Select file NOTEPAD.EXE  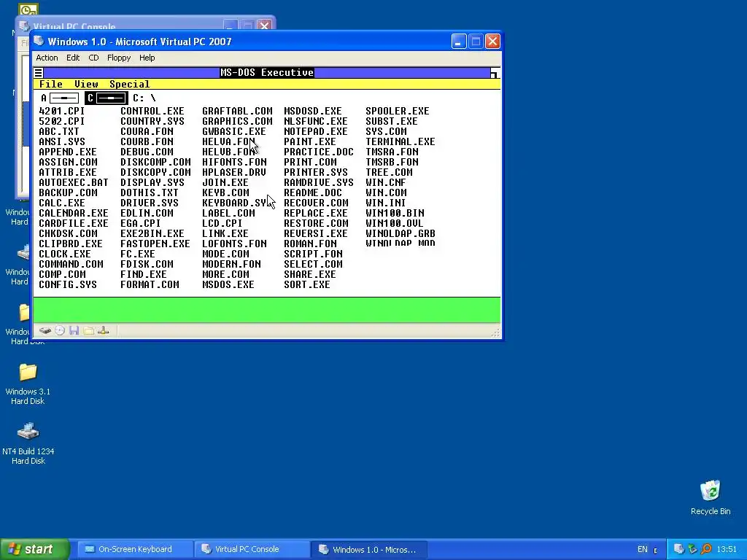(x=315, y=131)
